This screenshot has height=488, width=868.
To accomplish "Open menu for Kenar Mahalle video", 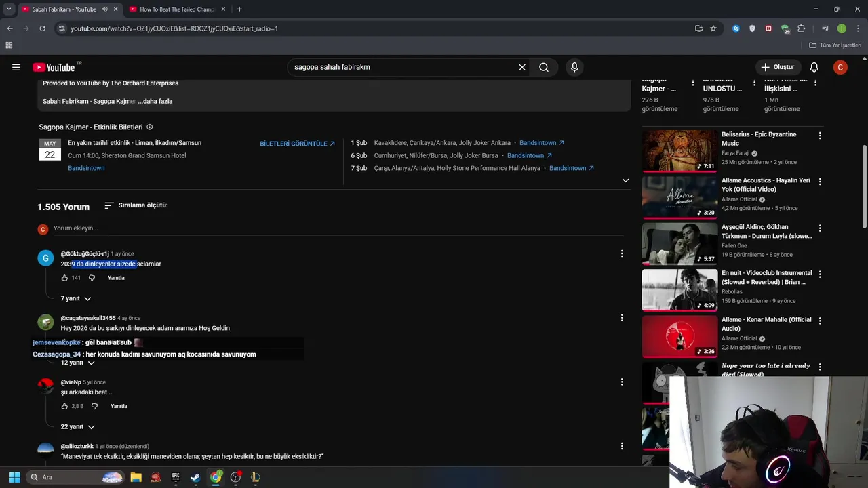I will pyautogui.click(x=820, y=321).
